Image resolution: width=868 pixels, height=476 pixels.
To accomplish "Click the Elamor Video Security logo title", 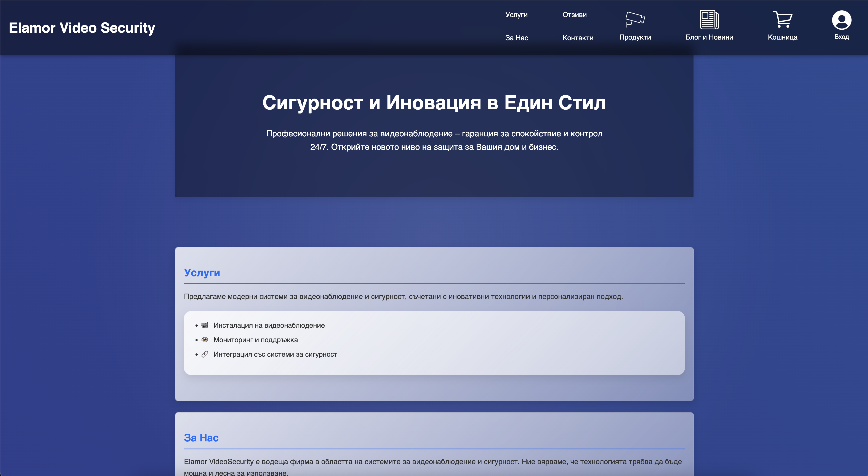I will coord(82,28).
